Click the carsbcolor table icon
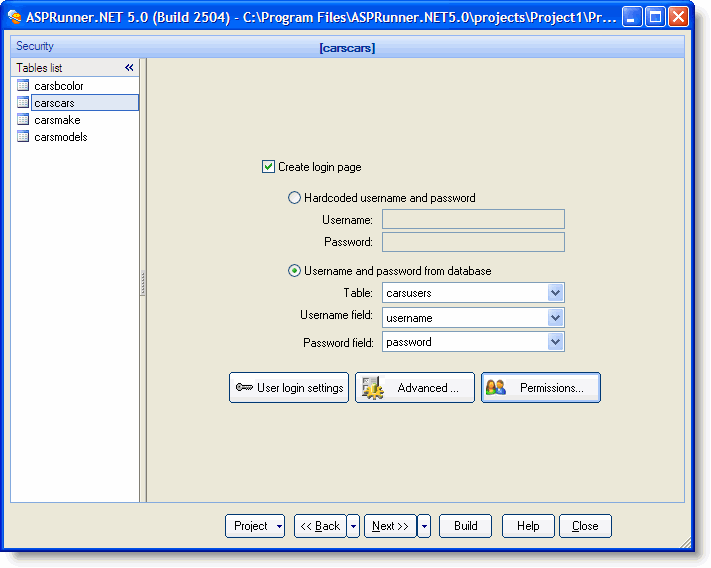This screenshot has width=711, height=568. click(23, 85)
